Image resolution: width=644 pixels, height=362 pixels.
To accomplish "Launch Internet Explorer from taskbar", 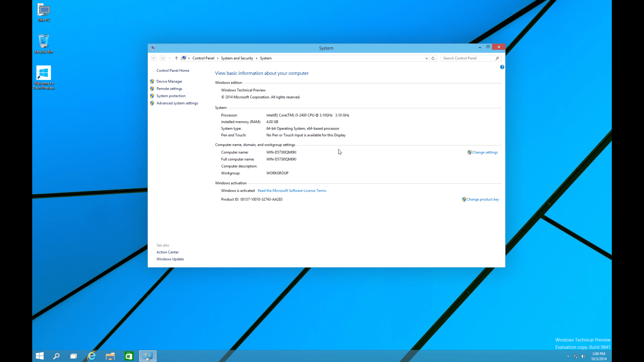I will click(92, 356).
